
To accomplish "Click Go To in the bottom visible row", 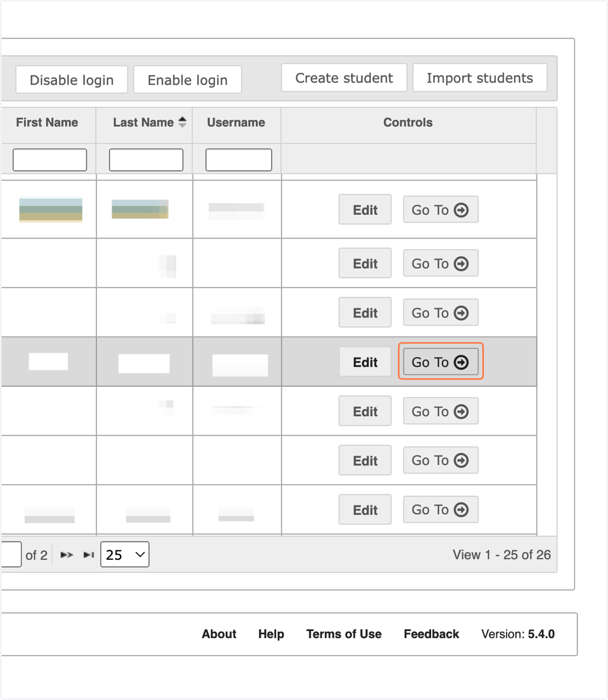I will (x=441, y=510).
